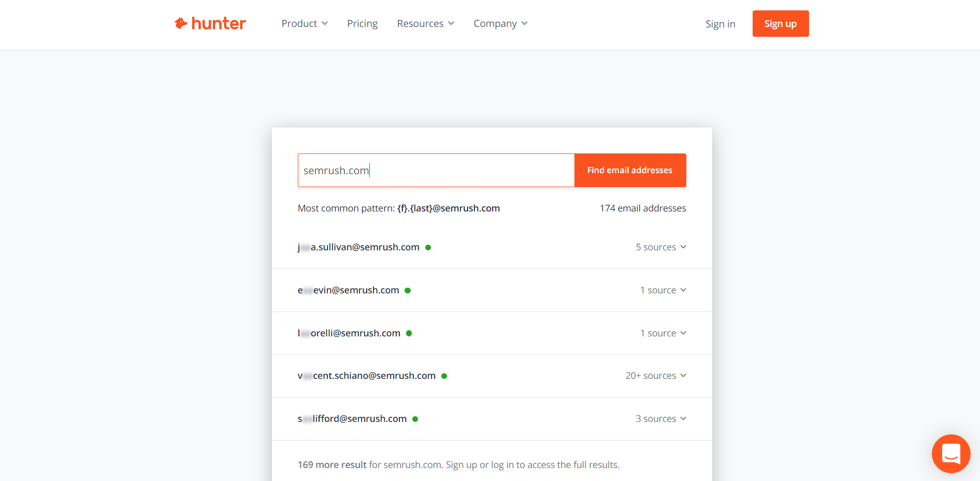Focus the domain search input field
Screen dimensions: 980x481
tap(436, 170)
